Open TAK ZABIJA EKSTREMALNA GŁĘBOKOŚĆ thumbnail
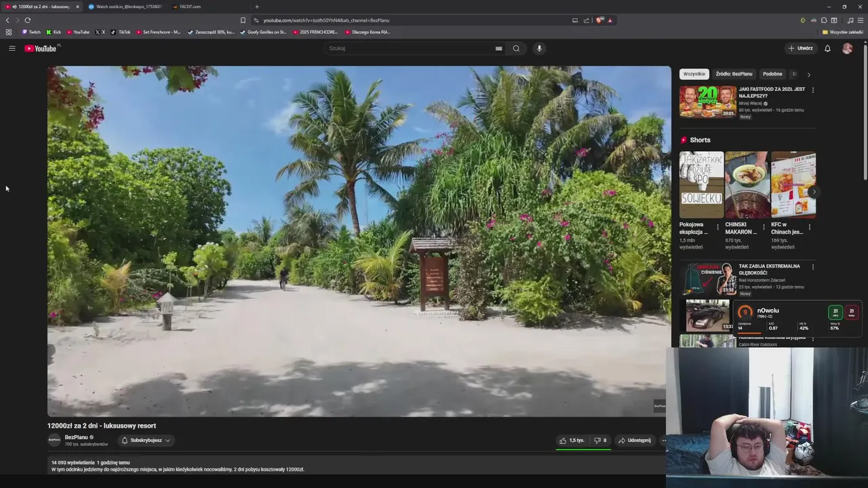 tap(708, 278)
